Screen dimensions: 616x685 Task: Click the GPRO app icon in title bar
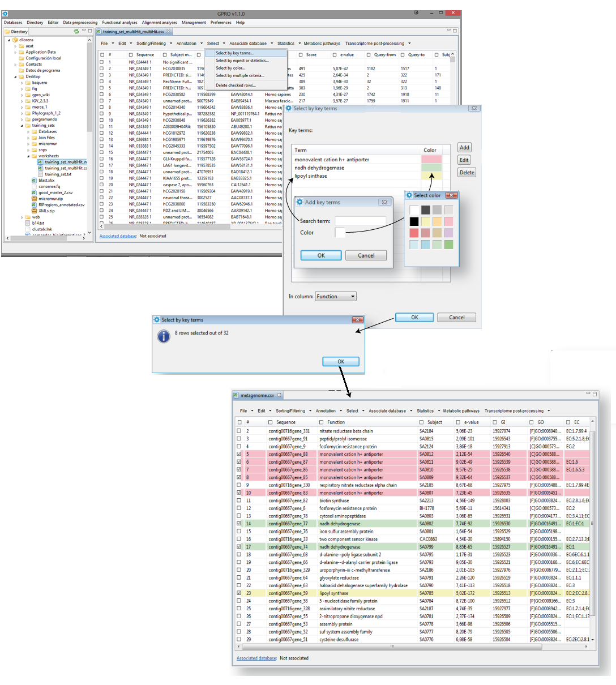(x=5, y=14)
